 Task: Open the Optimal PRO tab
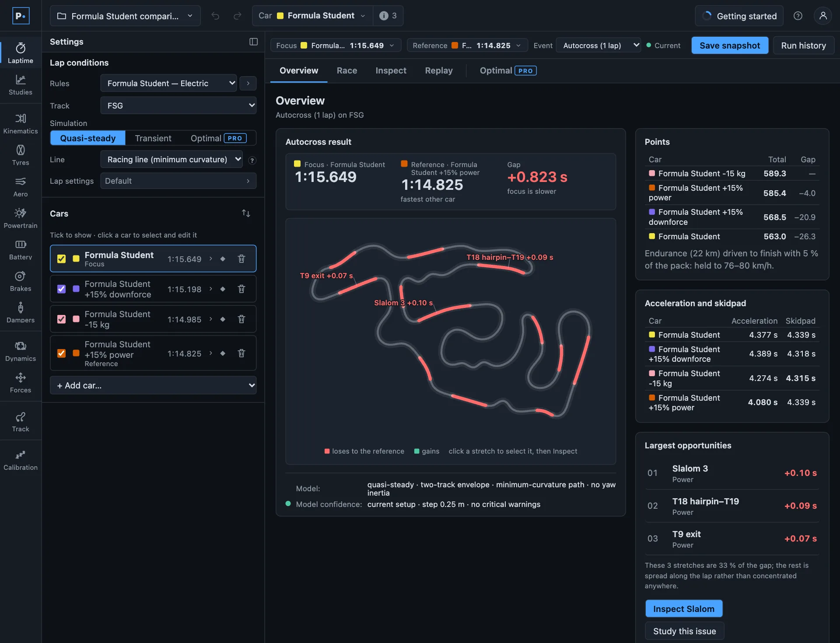pyautogui.click(x=508, y=70)
